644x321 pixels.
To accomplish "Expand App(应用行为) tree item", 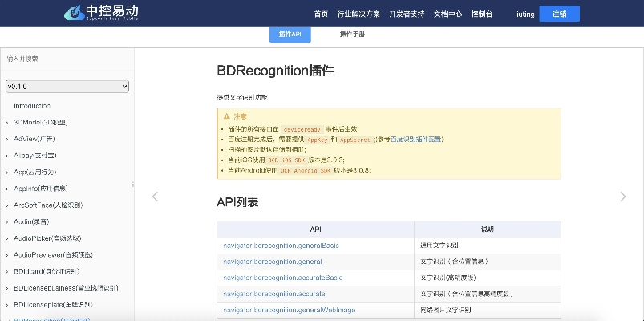I will coord(6,173).
